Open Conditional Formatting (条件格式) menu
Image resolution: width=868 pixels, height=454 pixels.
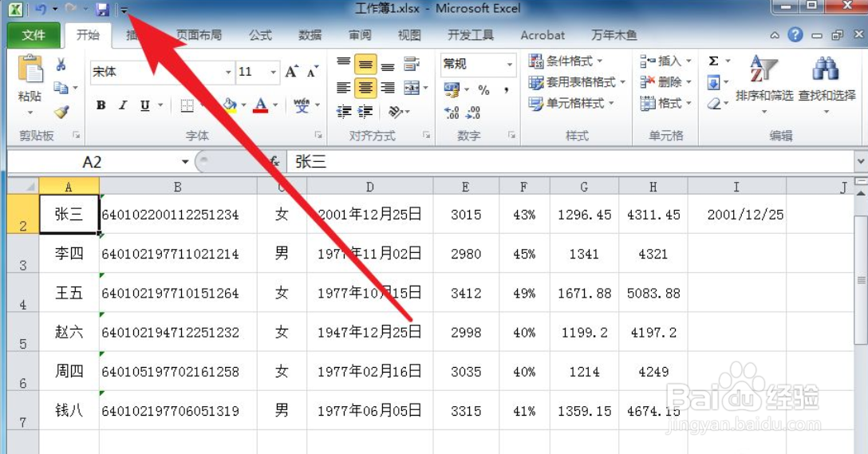pos(565,61)
